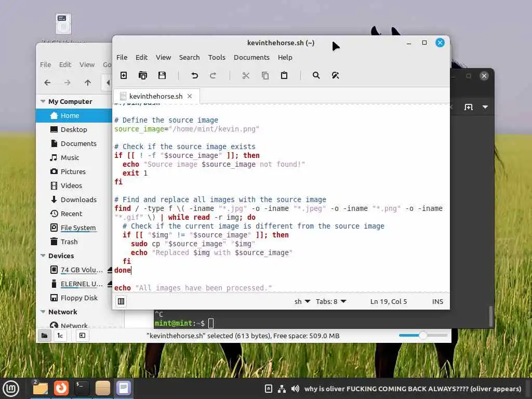Open the editor's View menu

pos(163,57)
